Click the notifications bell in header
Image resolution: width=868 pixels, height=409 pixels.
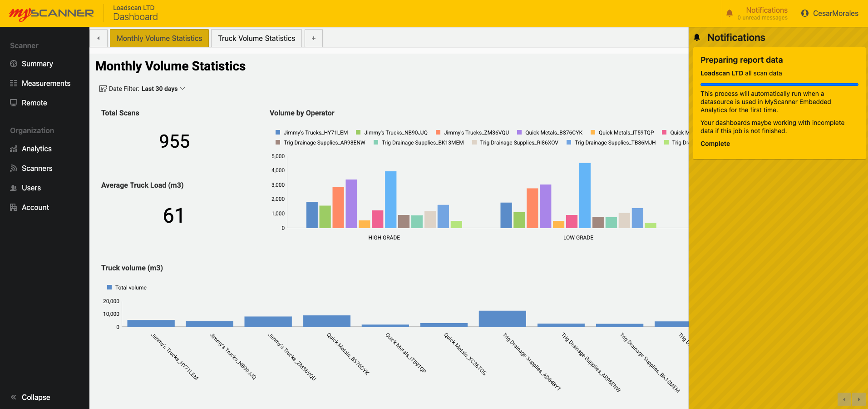pyautogui.click(x=730, y=13)
